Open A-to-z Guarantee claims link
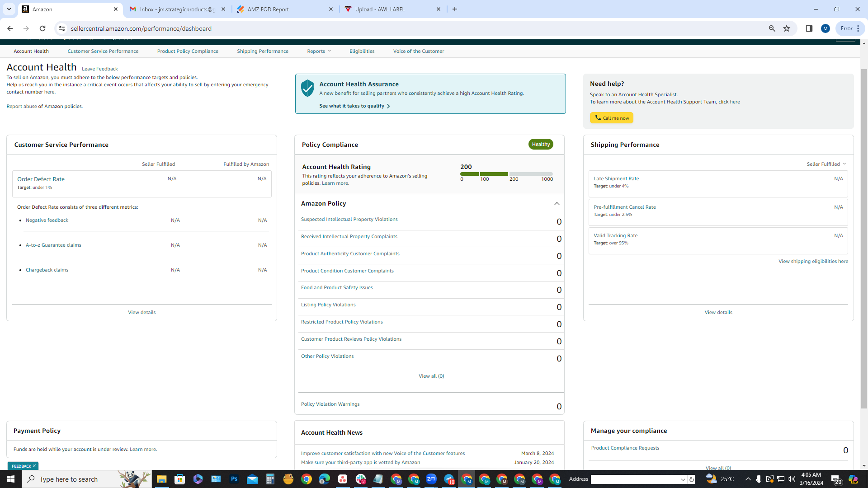The image size is (868, 488). (x=53, y=245)
